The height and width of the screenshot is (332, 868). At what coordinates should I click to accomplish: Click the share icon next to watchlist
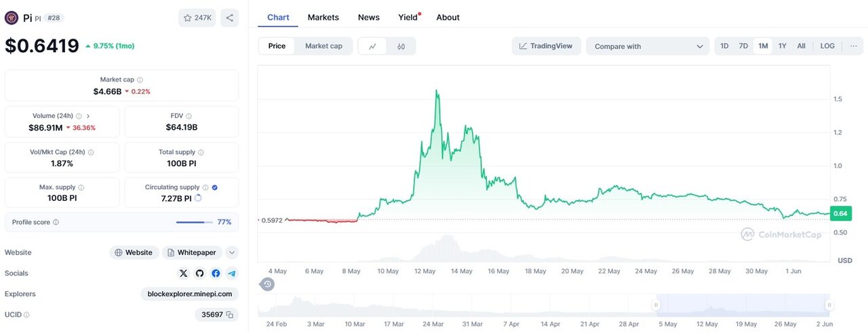click(230, 18)
